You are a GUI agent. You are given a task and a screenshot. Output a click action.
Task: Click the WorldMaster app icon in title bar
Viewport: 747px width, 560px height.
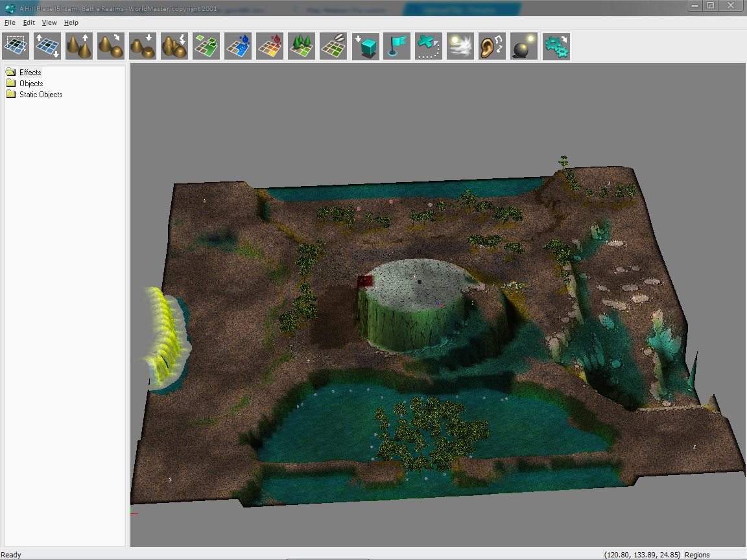[x=10, y=8]
